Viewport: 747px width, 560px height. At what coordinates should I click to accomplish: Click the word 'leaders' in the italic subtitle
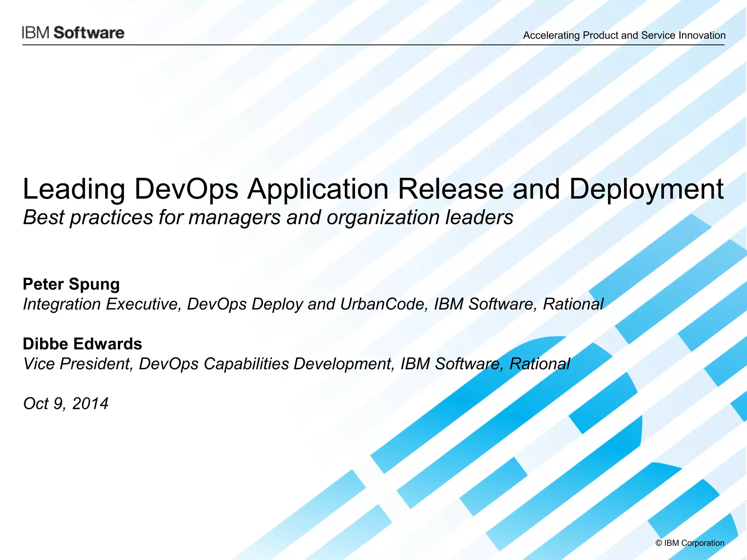pos(479,218)
